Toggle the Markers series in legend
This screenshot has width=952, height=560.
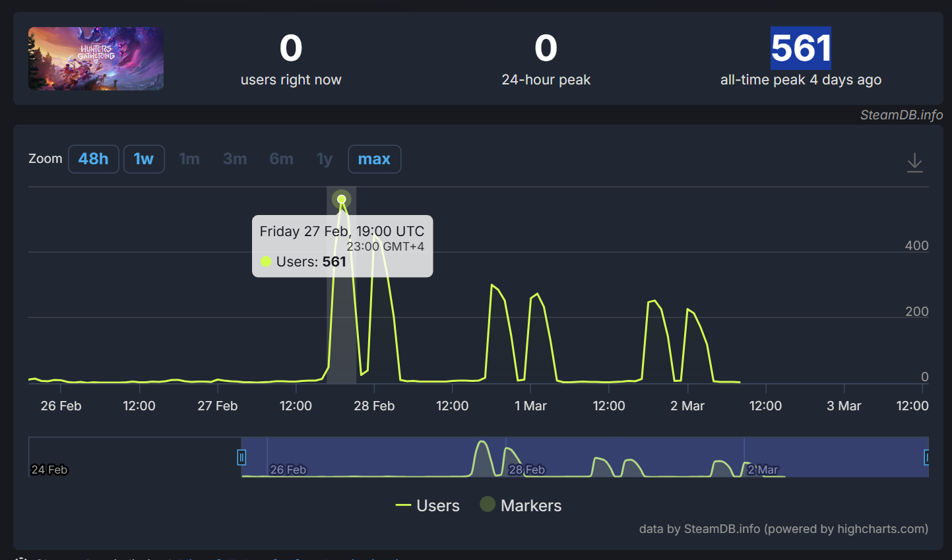click(x=521, y=506)
